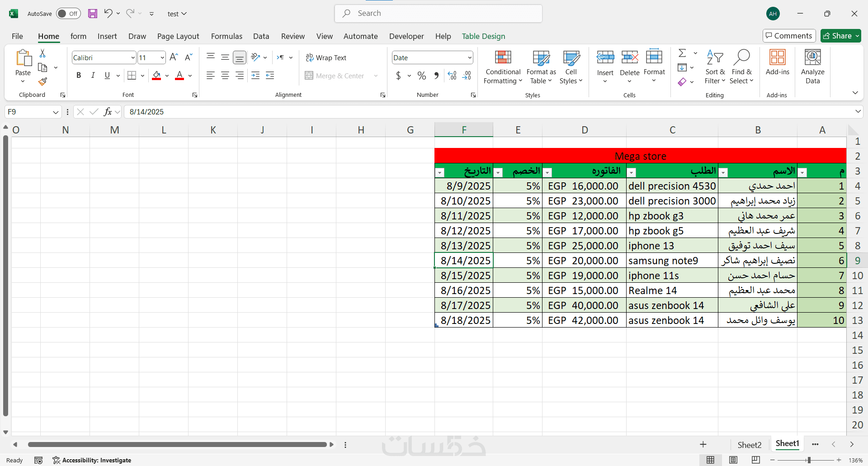Apply Comma Style format

436,76
